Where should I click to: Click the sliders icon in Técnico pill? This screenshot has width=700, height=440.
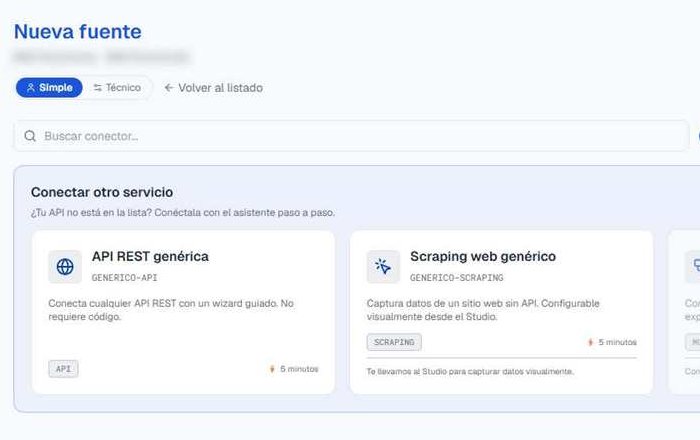[x=97, y=87]
